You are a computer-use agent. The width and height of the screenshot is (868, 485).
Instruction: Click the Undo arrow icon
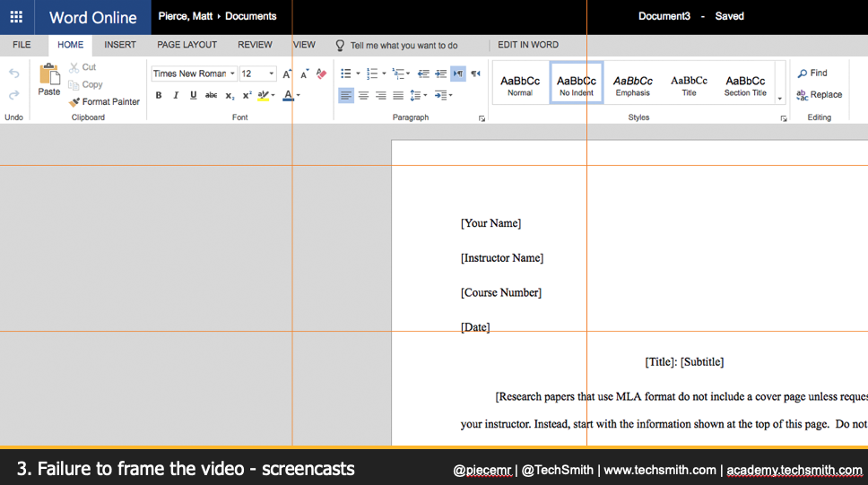coord(13,74)
